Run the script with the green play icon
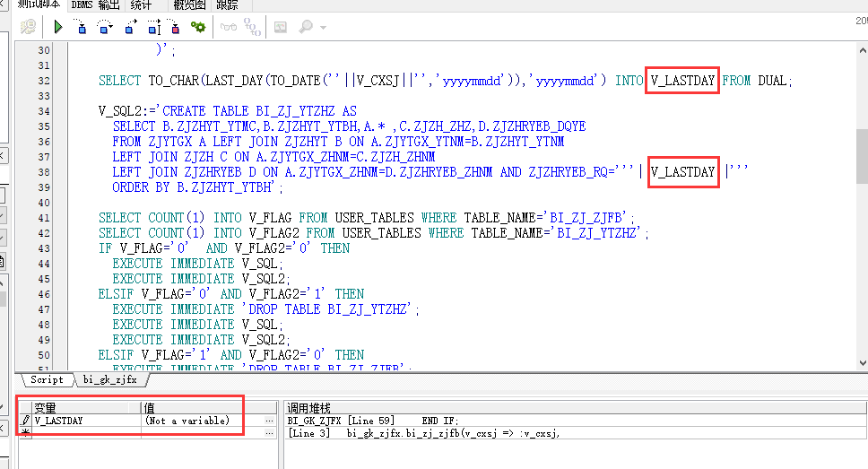 click(x=57, y=27)
